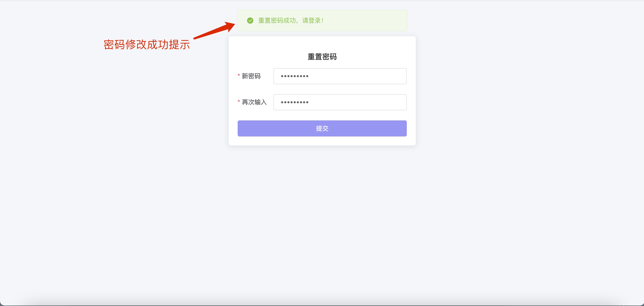Focus the 再次输入 confirm password field
The image size is (644, 306).
click(x=340, y=102)
